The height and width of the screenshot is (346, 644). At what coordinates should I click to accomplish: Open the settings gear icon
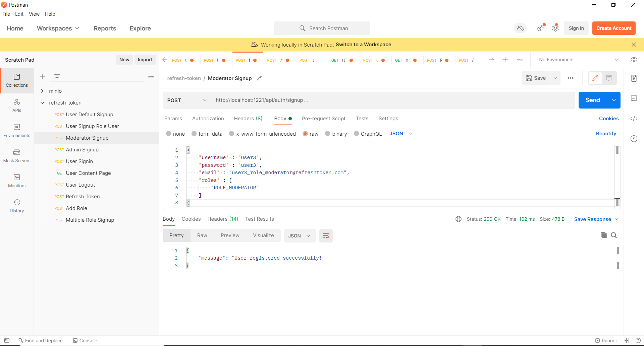point(555,28)
